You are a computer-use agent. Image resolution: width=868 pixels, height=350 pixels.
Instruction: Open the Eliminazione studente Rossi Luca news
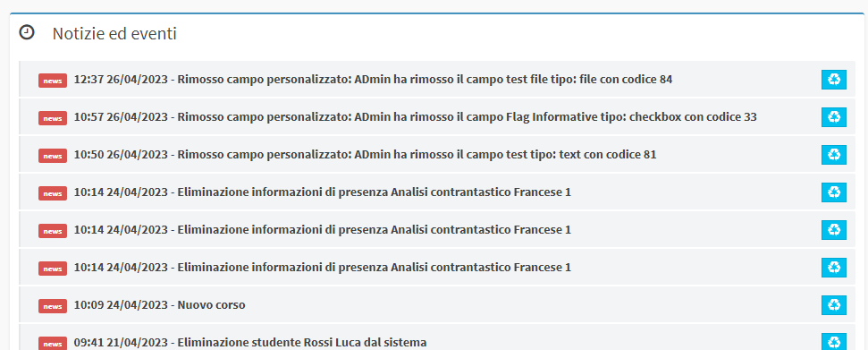click(250, 343)
